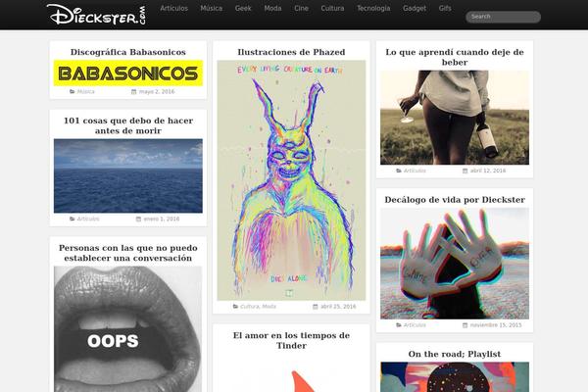Open the Tecnología menu item
This screenshot has height=392, width=588.
[373, 8]
